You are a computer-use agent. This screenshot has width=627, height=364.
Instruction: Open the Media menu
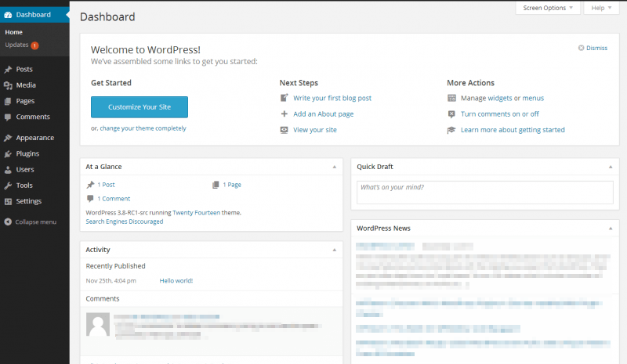point(26,85)
